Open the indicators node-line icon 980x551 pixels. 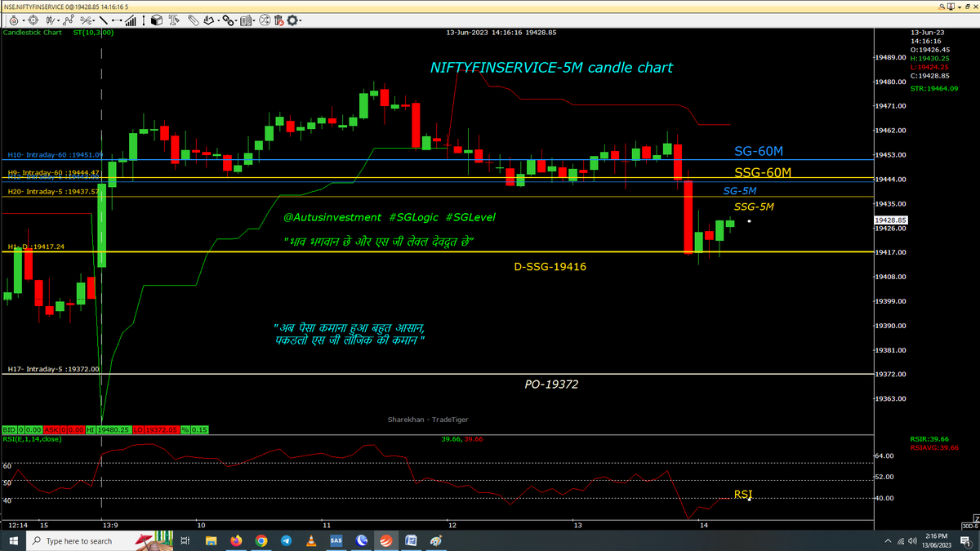[x=69, y=20]
